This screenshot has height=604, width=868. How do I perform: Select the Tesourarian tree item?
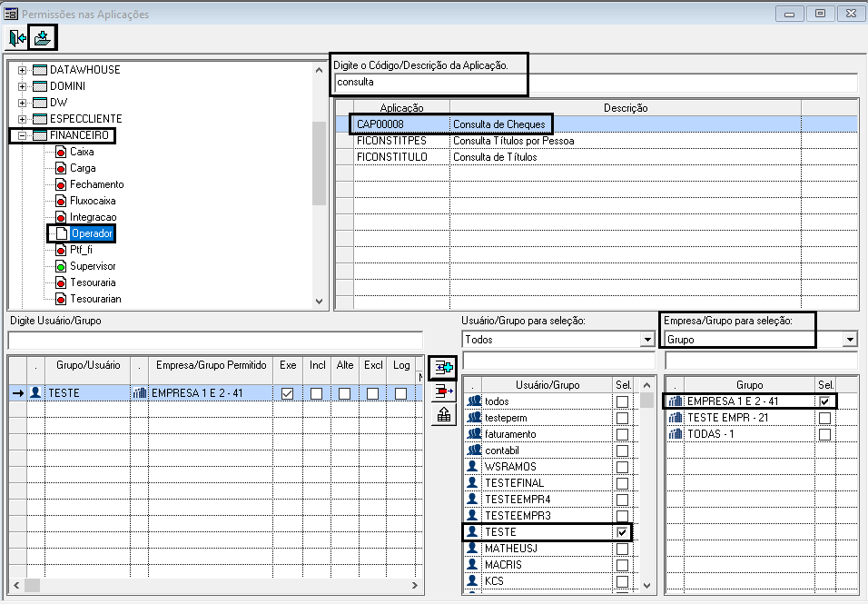coord(95,299)
